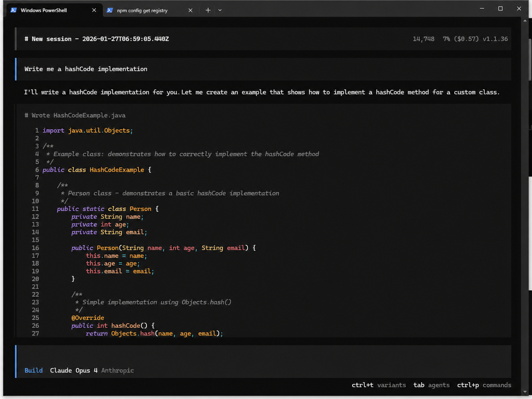The height and width of the screenshot is (399, 532).
Task: Click the version label v1.1.36
Action: point(495,39)
